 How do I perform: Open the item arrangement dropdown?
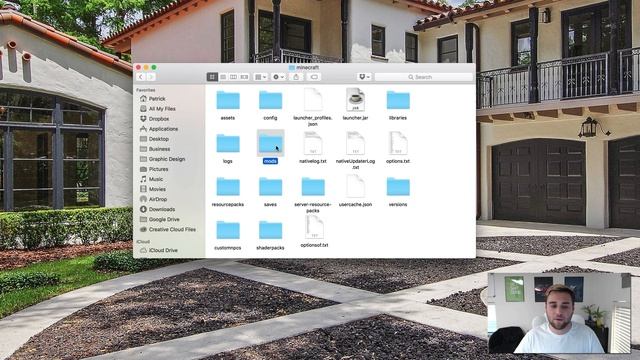click(260, 77)
